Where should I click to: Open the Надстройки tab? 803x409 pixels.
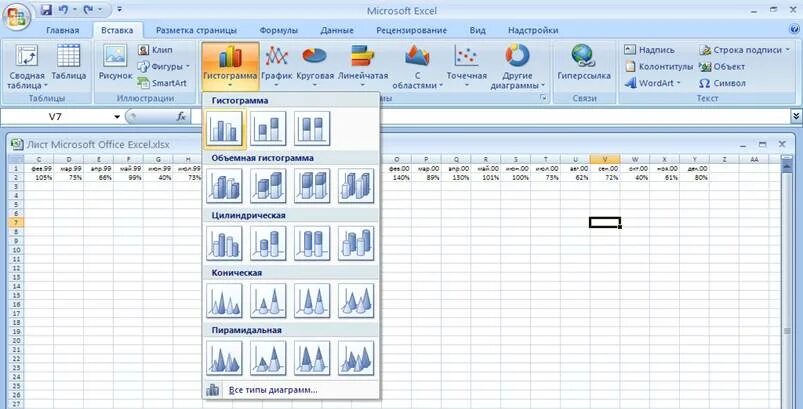point(533,30)
